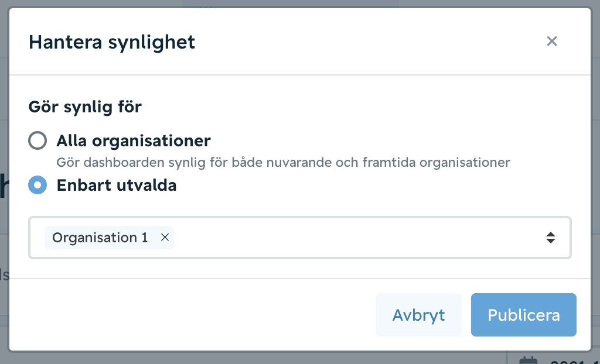Viewport: 600px width, 364px height.
Task: Click the Publicera button
Action: tap(523, 315)
